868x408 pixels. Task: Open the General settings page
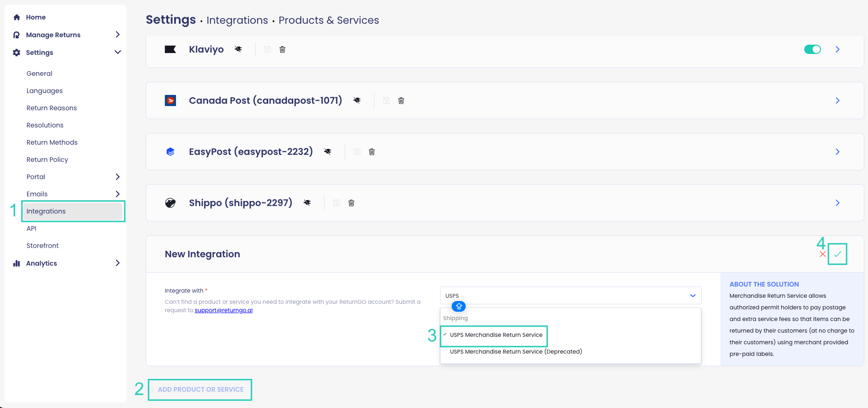pos(40,74)
